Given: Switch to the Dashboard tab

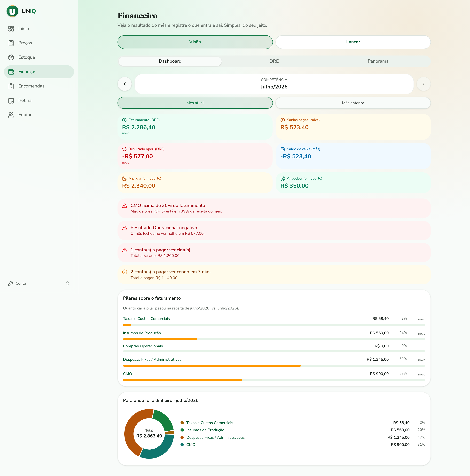Looking at the screenshot, I should [x=170, y=61].
